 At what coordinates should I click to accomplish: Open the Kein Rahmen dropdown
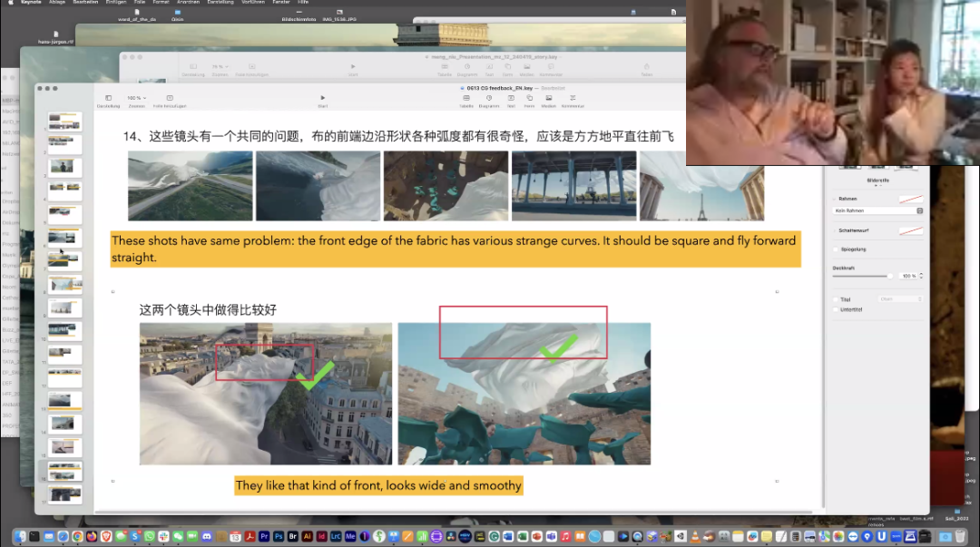click(878, 210)
